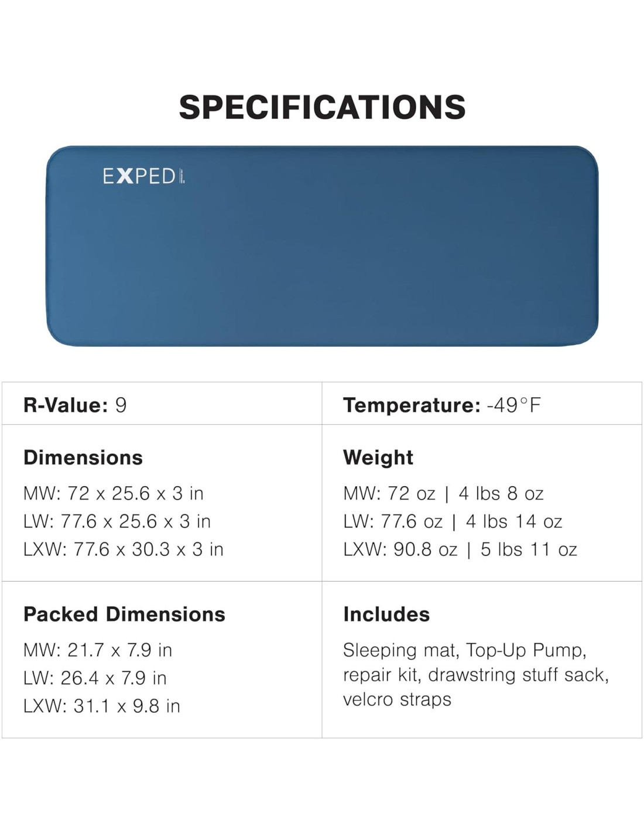
Task: Click the Weight heading
Action: point(378,458)
